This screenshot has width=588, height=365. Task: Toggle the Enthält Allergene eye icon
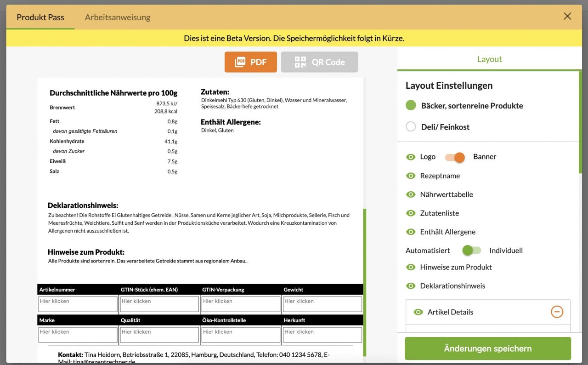tap(410, 232)
